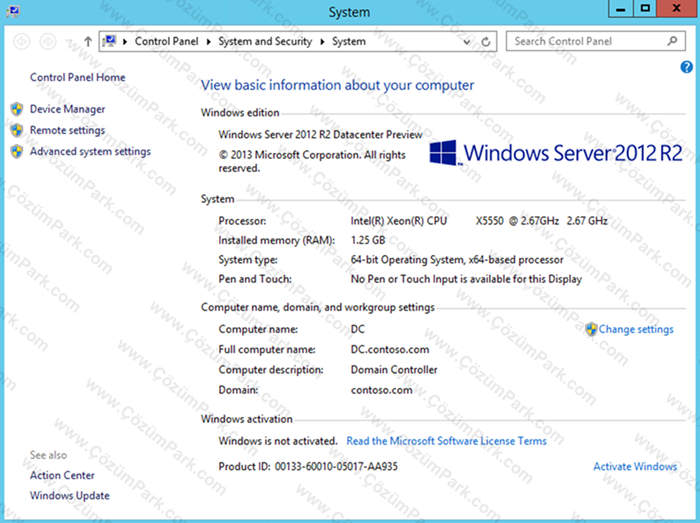Click the shield icon beside Advanced system settings
700x523 pixels.
click(x=17, y=152)
